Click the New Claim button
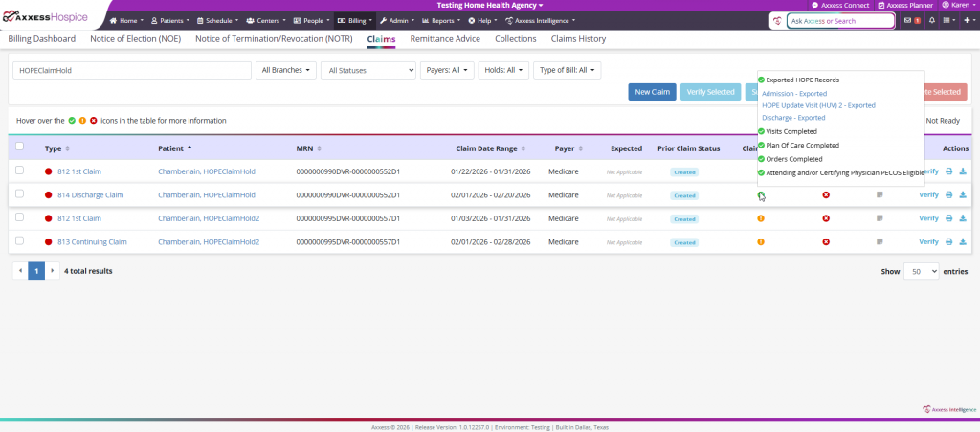The width and height of the screenshot is (980, 432). point(652,92)
